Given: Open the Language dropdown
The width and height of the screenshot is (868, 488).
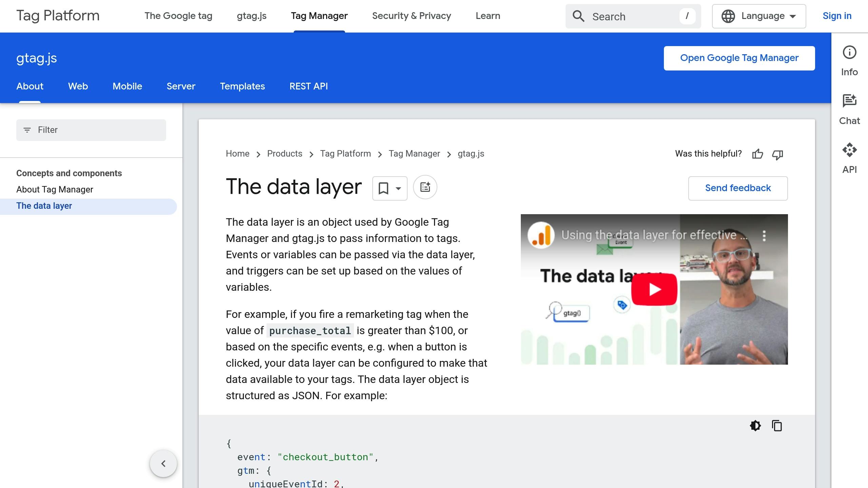Looking at the screenshot, I should click(759, 16).
